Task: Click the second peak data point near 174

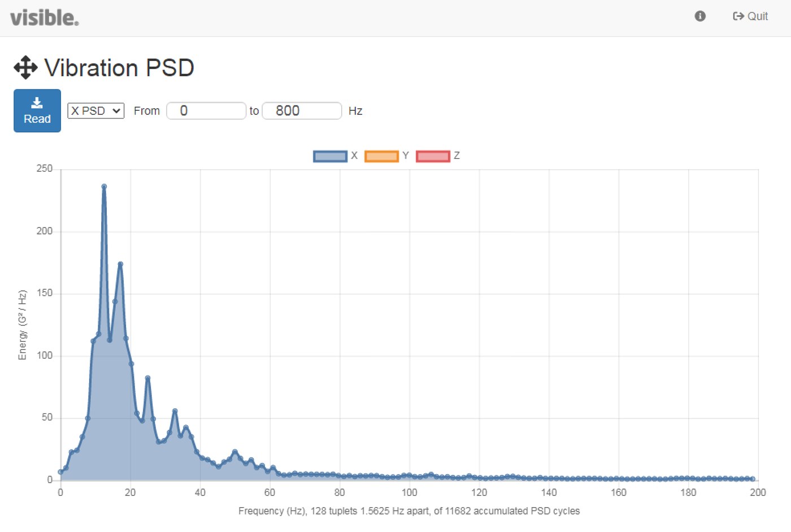Action: [x=120, y=264]
